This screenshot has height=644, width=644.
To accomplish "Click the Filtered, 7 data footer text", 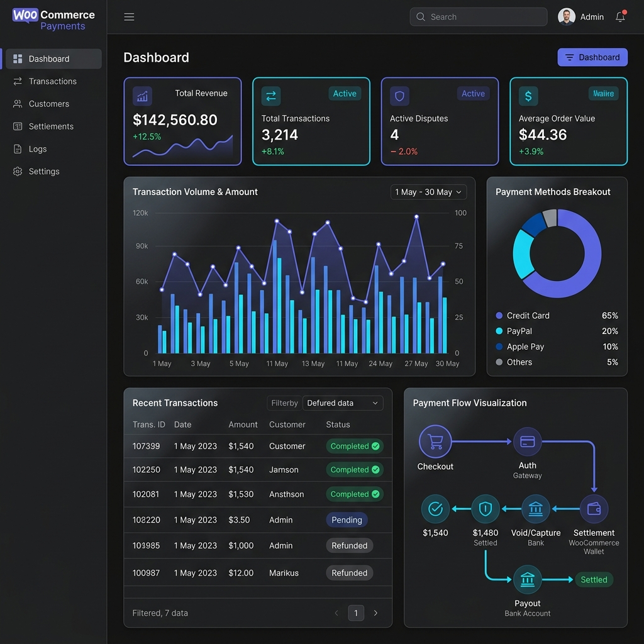I will (160, 613).
